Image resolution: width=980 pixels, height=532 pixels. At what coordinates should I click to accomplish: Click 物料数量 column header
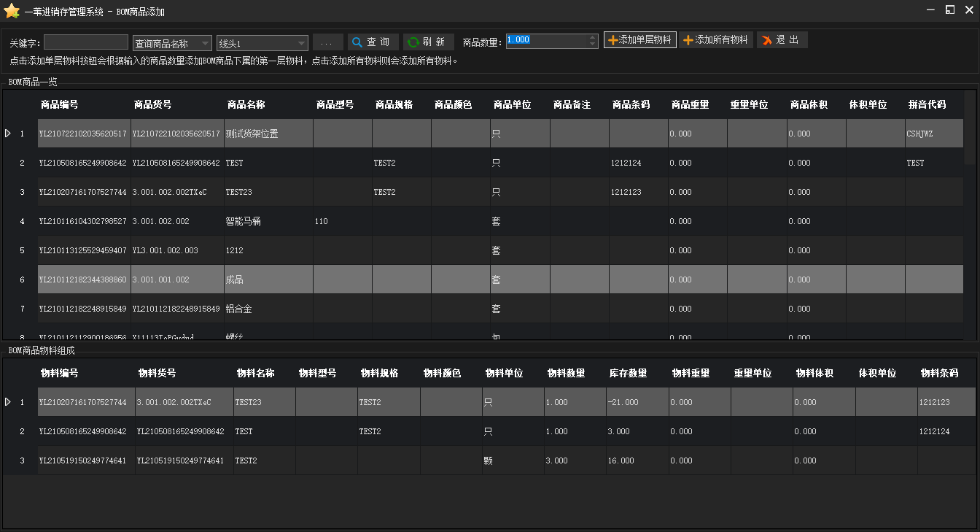566,373
